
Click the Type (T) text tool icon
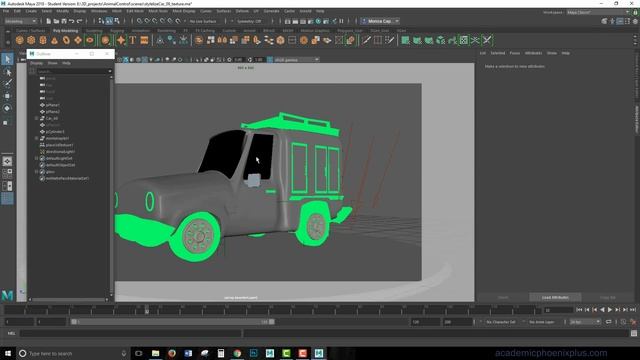click(x=133, y=40)
